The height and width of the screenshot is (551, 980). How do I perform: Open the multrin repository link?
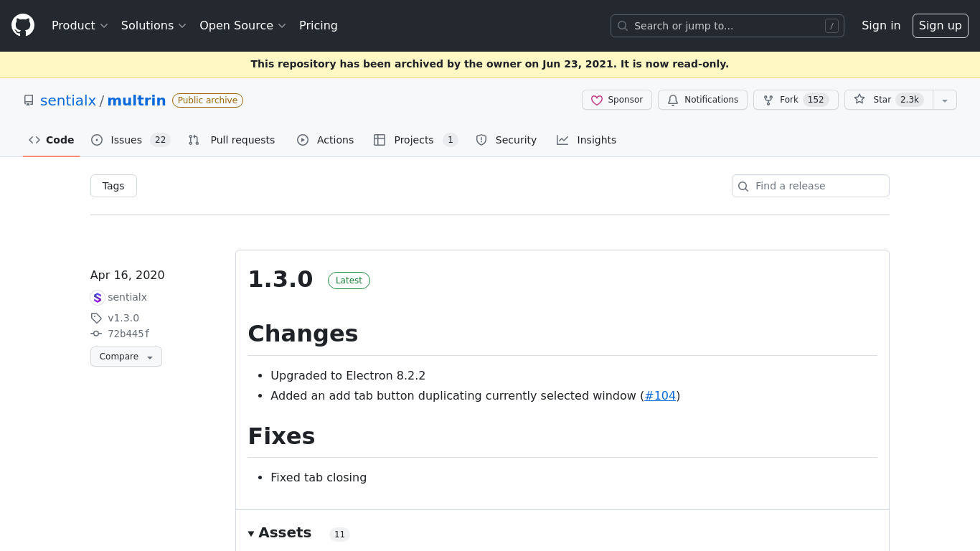[136, 100]
